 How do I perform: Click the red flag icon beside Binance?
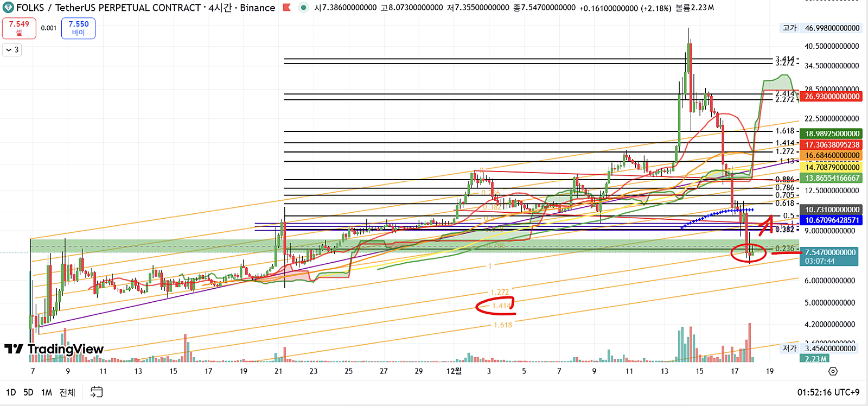coord(287,8)
